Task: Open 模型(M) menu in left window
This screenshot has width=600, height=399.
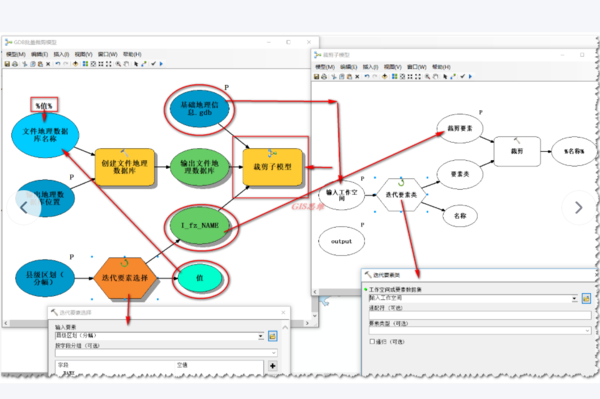Action: 16,54
